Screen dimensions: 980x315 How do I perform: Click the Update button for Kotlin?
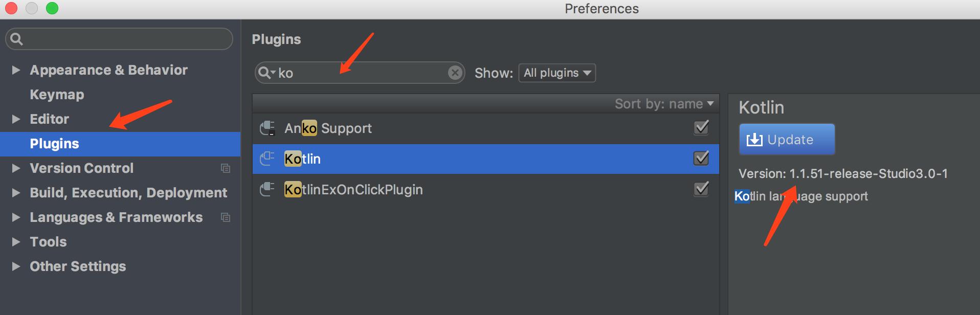point(787,139)
